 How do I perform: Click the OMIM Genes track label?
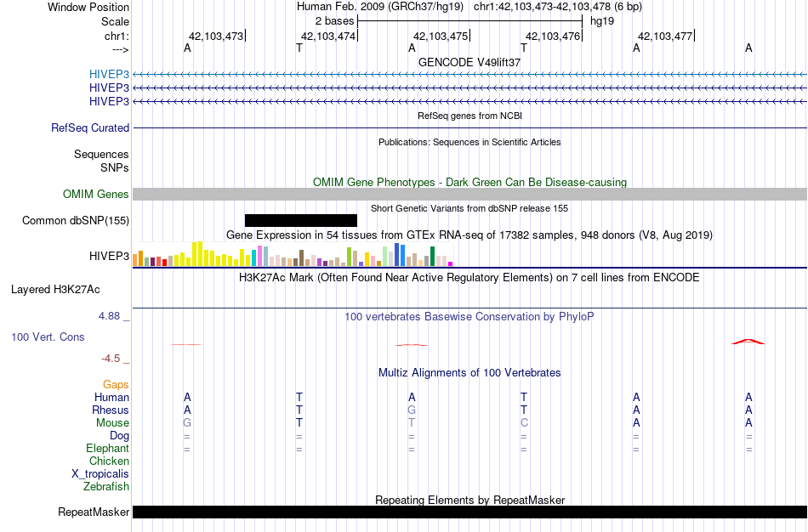point(95,194)
